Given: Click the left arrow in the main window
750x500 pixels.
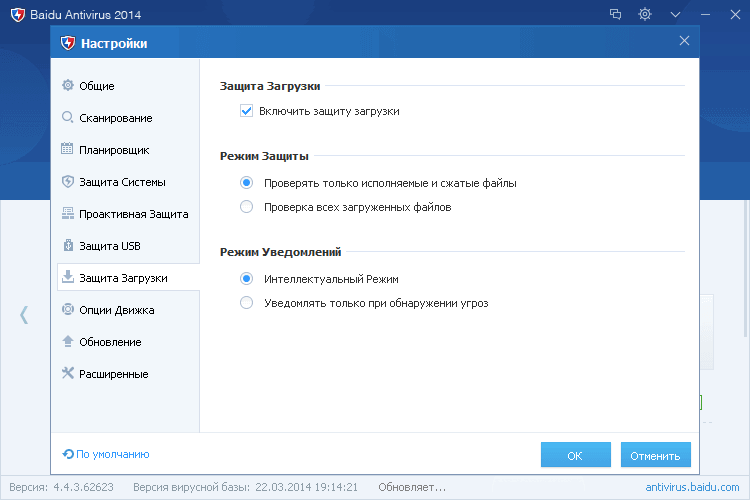Looking at the screenshot, I should [x=24, y=315].
